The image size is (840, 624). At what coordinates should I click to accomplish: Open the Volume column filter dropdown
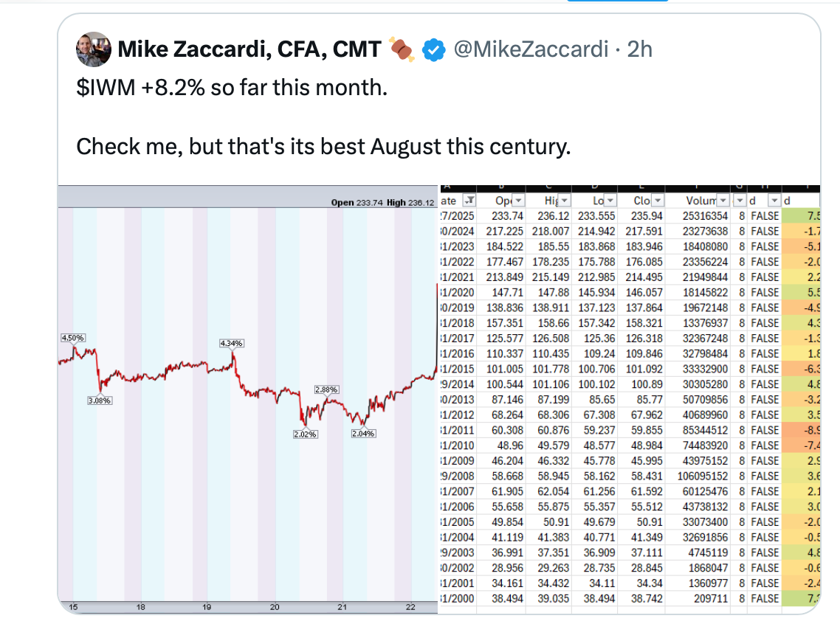[x=723, y=201]
